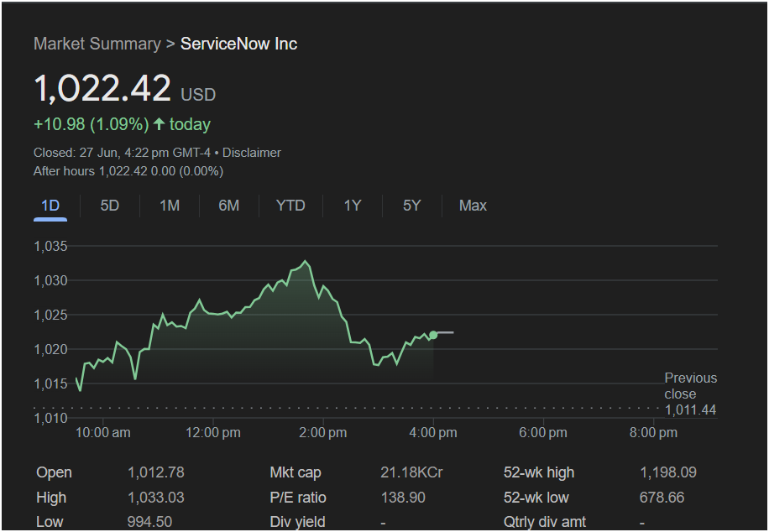Select the 1D time range tab

[x=50, y=206]
